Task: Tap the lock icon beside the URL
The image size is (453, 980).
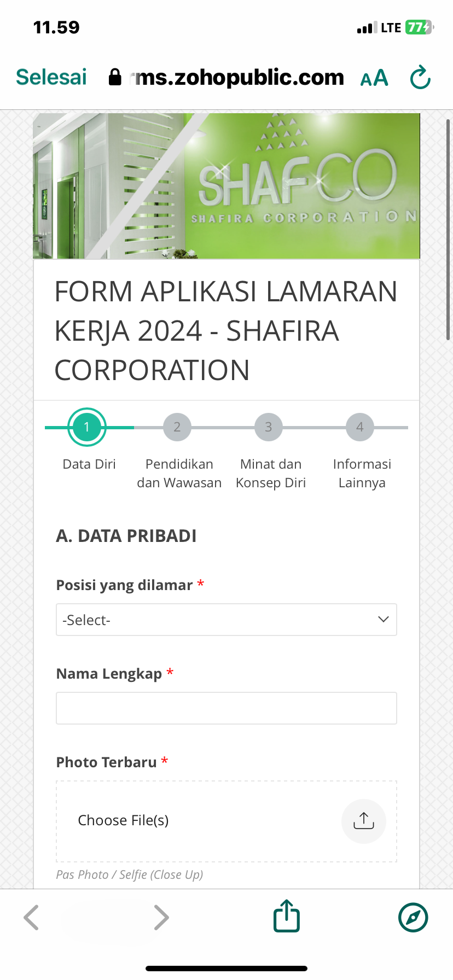Action: click(x=115, y=77)
